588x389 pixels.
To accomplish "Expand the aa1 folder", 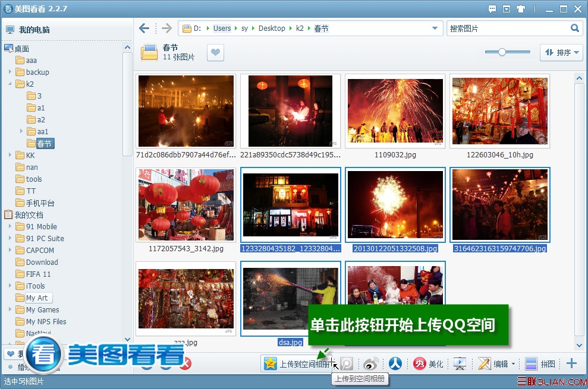I will (21, 131).
